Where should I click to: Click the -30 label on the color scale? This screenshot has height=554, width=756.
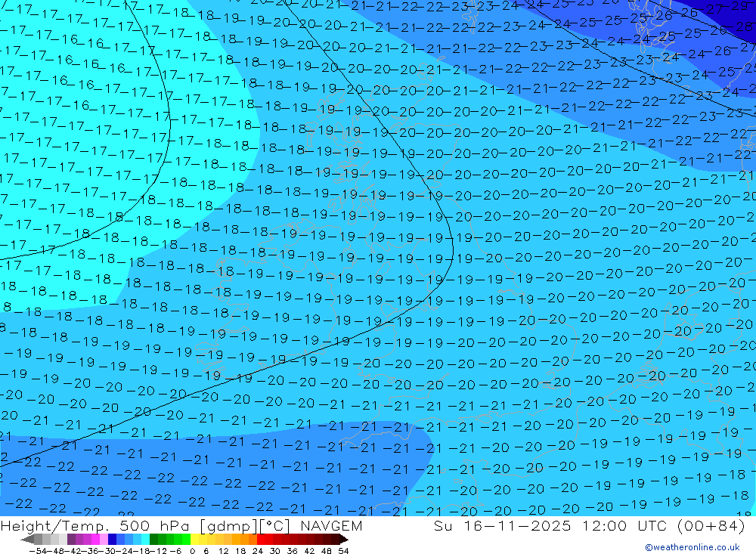(x=107, y=551)
